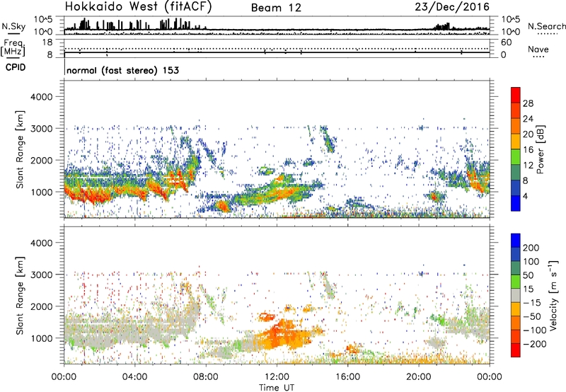Image resolution: width=566 pixels, height=392 pixels.
Task: Click 'Slant Range [km]' label of power panel
Action: (20, 149)
